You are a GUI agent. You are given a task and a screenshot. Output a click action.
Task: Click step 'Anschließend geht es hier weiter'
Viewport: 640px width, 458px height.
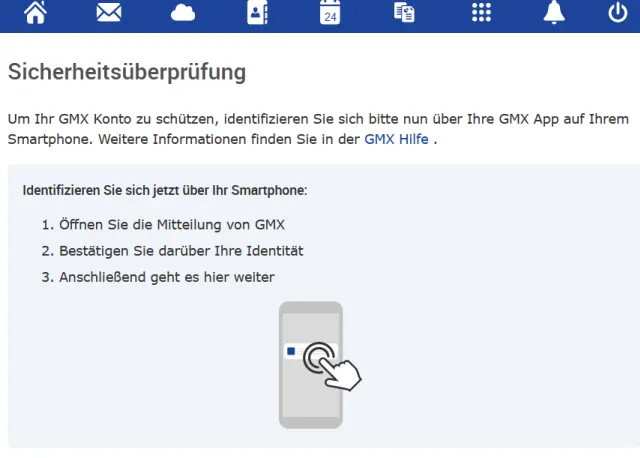167,277
